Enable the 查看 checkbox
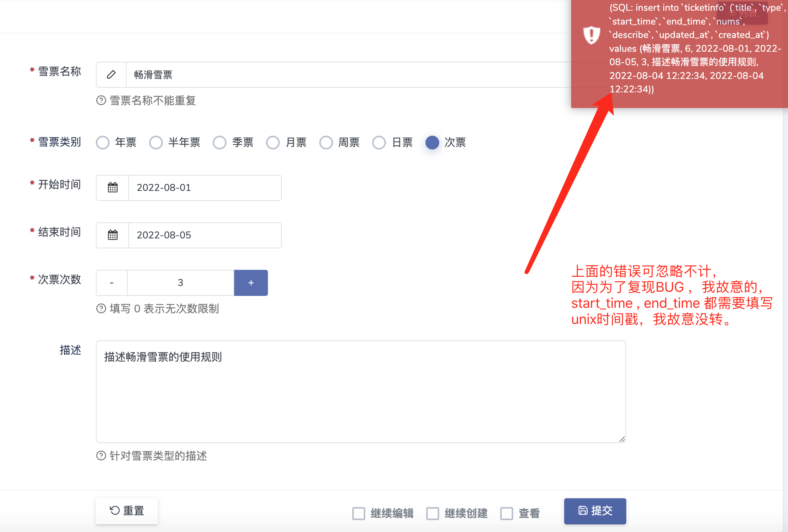 (x=507, y=513)
